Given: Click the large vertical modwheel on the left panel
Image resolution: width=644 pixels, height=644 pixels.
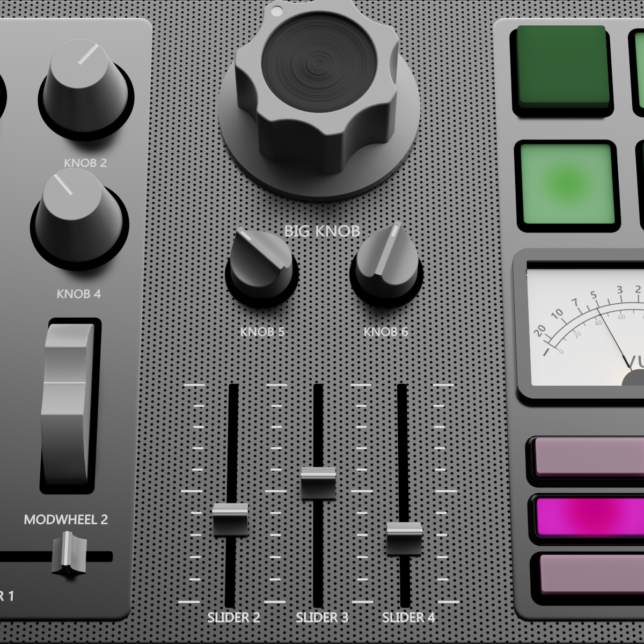Looking at the screenshot, I should [x=68, y=402].
